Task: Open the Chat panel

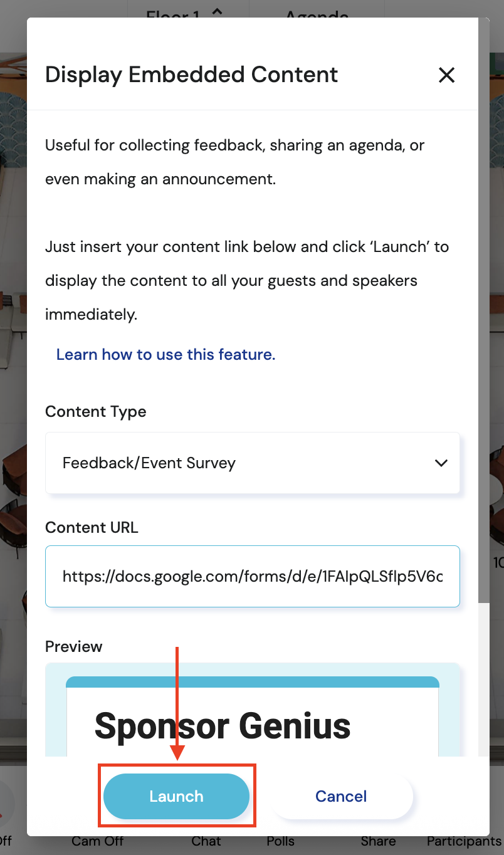Action: pyautogui.click(x=206, y=841)
